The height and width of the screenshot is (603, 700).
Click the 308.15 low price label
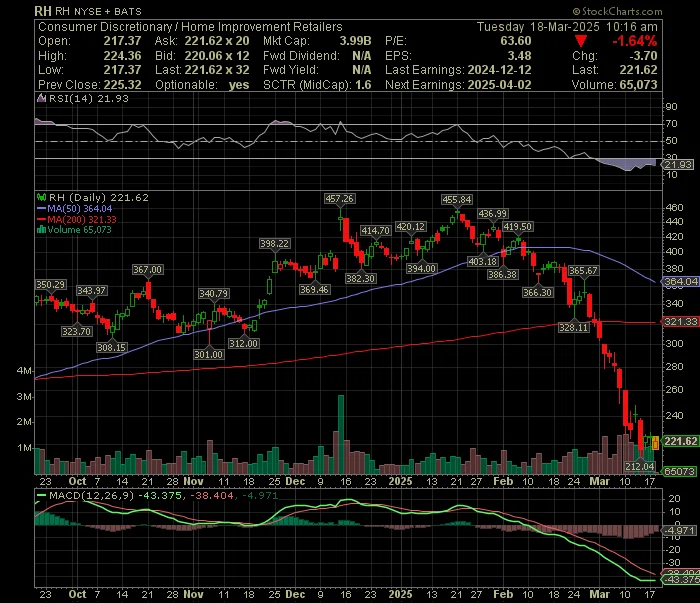tap(112, 347)
